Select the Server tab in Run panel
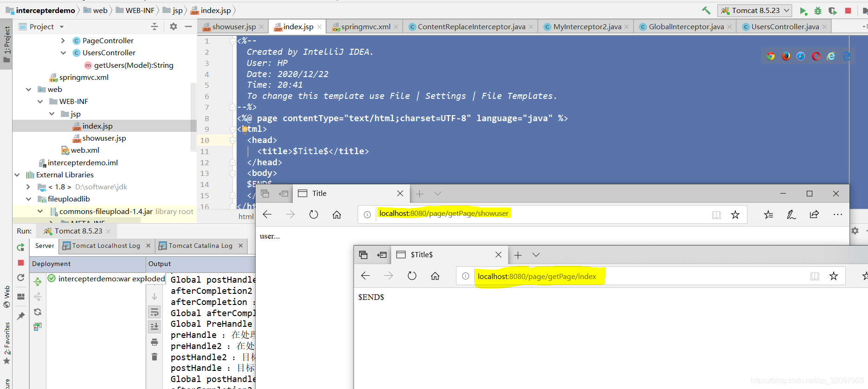The image size is (868, 389). tap(45, 246)
